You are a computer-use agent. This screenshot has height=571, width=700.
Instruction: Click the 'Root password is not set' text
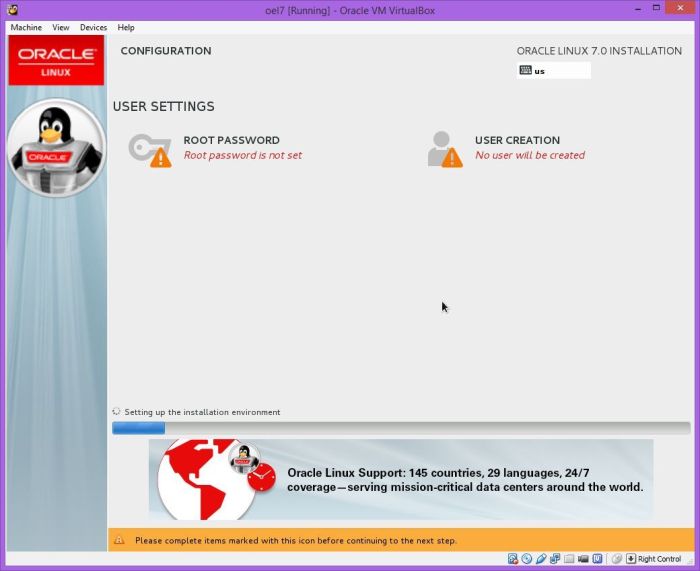tap(242, 156)
